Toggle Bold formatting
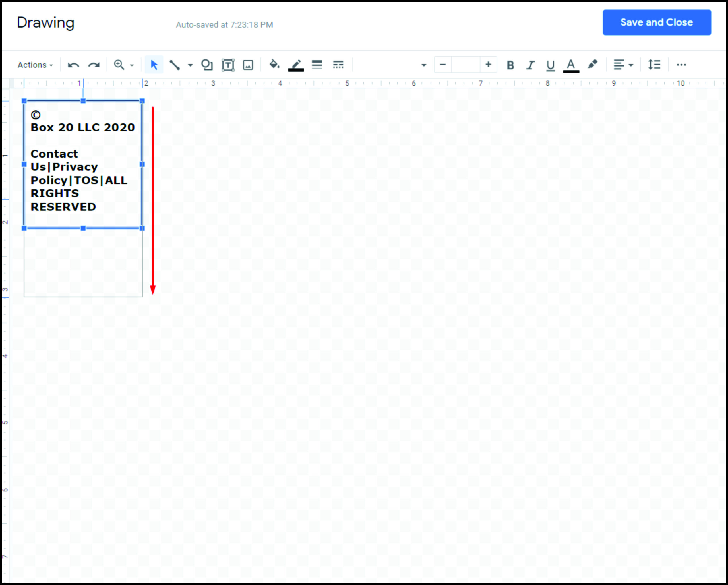This screenshot has width=728, height=585. point(510,65)
